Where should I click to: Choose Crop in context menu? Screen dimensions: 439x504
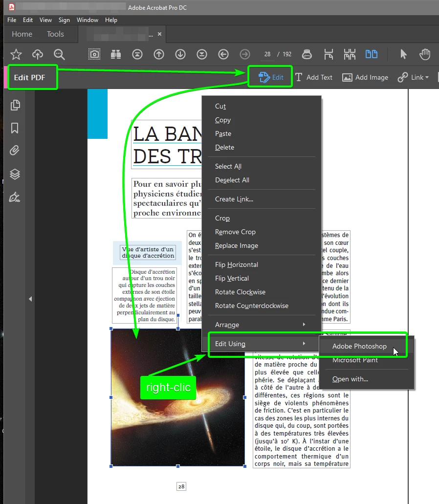(262, 218)
